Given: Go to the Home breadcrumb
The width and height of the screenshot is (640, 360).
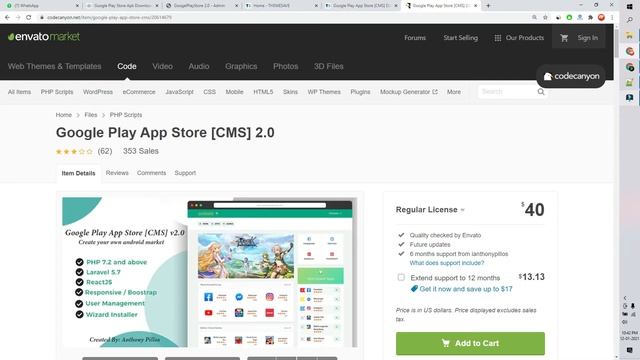Looking at the screenshot, I should tap(64, 115).
